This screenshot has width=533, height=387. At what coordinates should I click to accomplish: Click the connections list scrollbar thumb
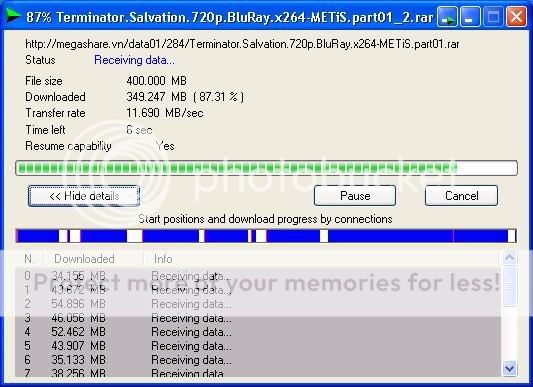(x=509, y=287)
